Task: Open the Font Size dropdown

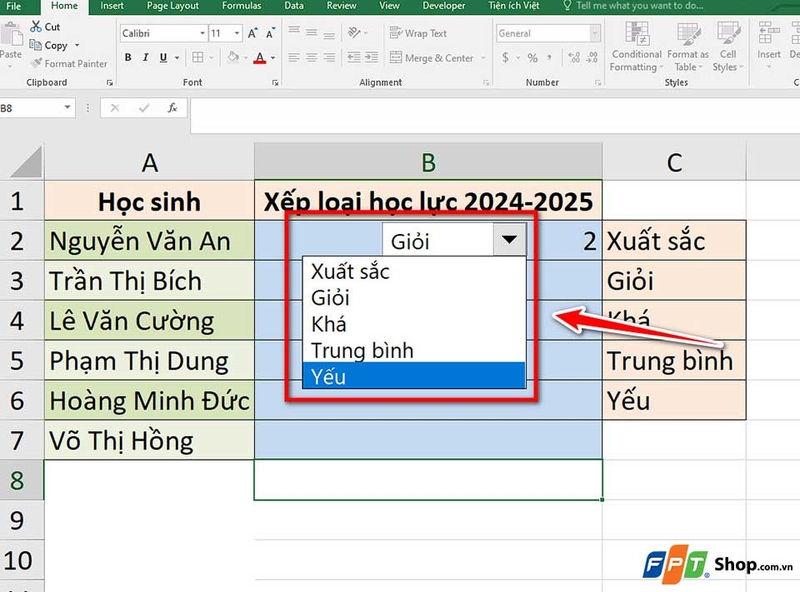Action: (236, 33)
